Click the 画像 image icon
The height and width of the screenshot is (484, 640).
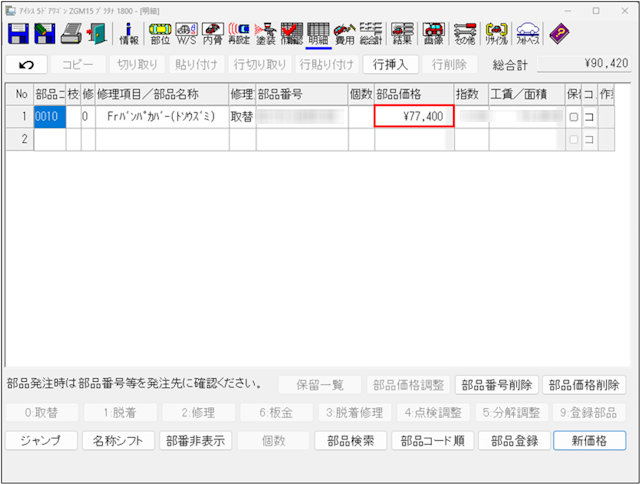tap(433, 33)
